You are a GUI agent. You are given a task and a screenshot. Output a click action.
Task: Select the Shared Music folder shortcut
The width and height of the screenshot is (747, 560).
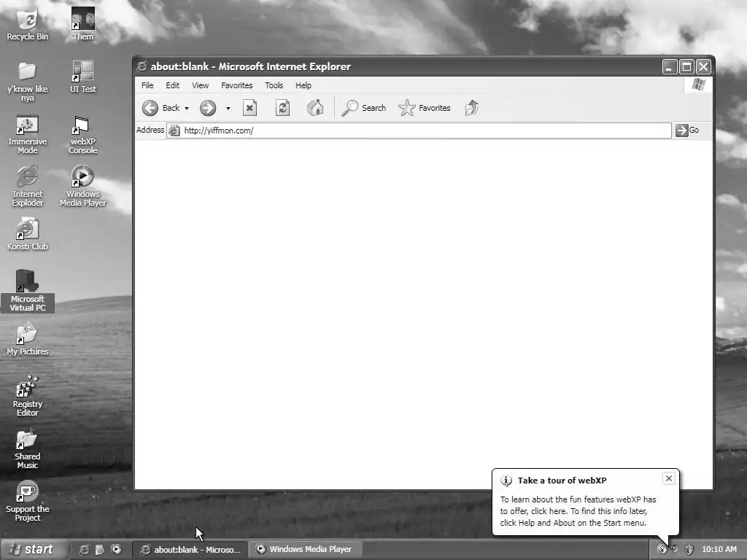(x=27, y=448)
